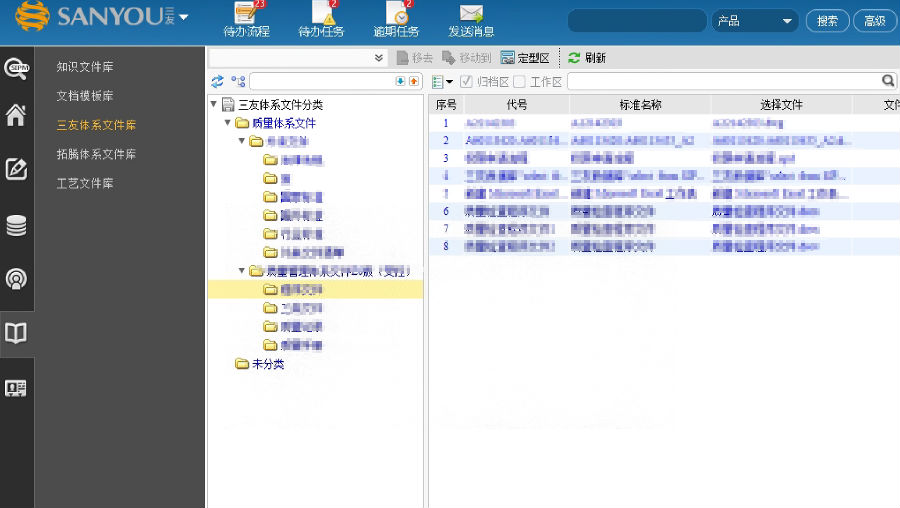900x508 pixels.
Task: Collapse the first subfolder under 质量体系文件
Action: (242, 141)
